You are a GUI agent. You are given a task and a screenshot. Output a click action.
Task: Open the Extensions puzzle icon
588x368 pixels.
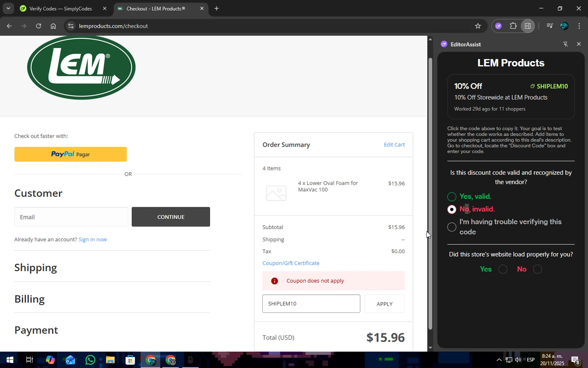tap(513, 26)
